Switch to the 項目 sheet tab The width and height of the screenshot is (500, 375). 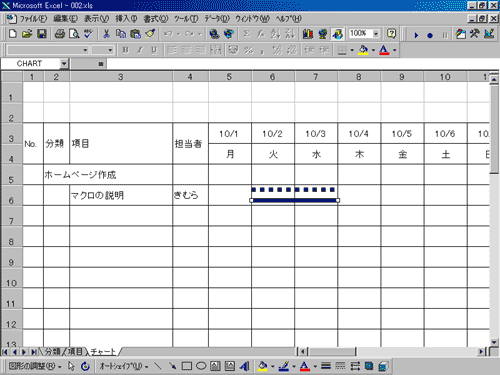[75, 352]
